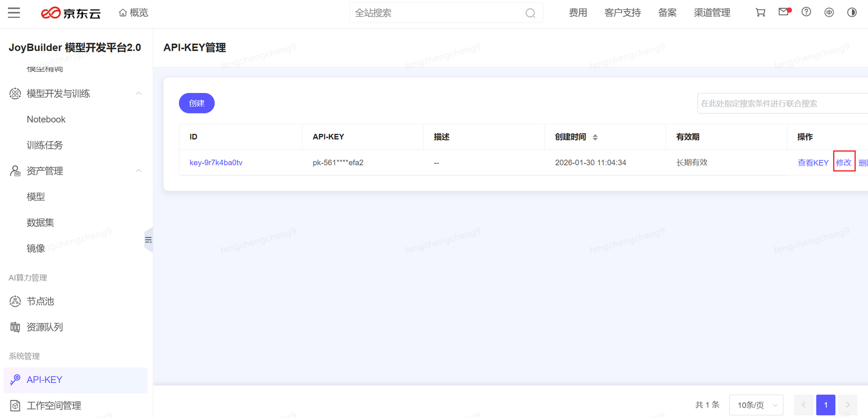Toggle the dark/light theme icon
The width and height of the screenshot is (868, 418).
[852, 12]
